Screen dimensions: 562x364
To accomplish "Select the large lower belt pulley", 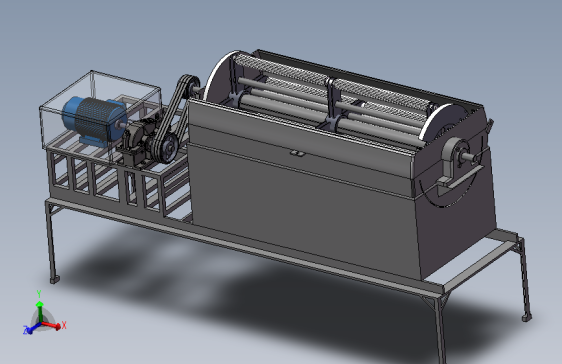I will (166, 148).
